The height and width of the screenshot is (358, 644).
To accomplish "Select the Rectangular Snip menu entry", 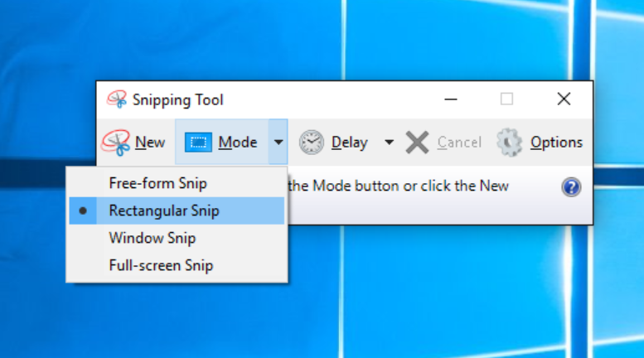I will tap(164, 210).
